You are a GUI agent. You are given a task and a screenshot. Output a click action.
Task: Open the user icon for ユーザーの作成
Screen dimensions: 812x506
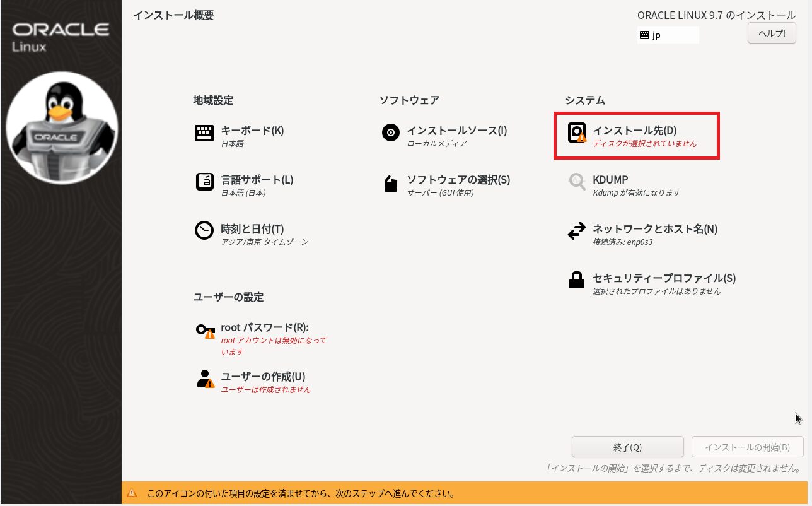click(x=205, y=379)
